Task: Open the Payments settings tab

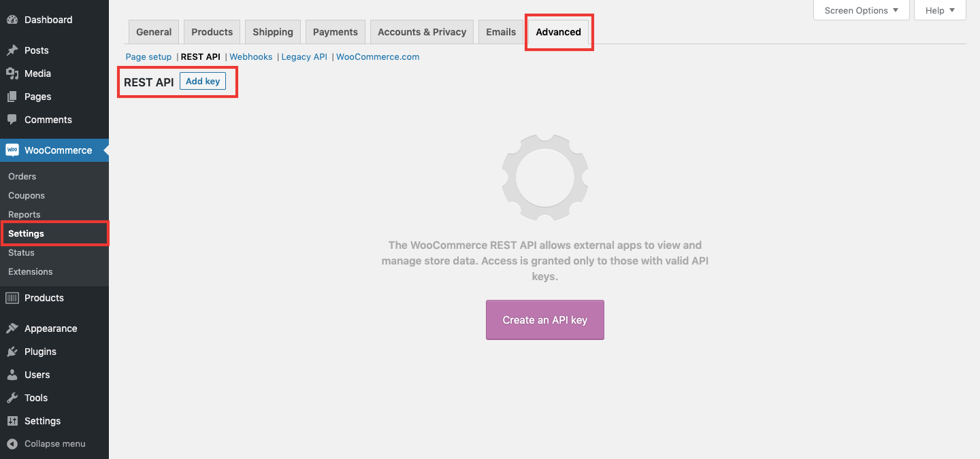Action: tap(335, 31)
